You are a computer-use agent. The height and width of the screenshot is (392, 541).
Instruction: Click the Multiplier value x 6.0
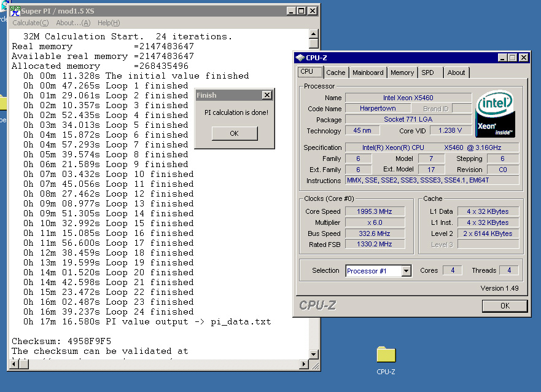pos(375,222)
